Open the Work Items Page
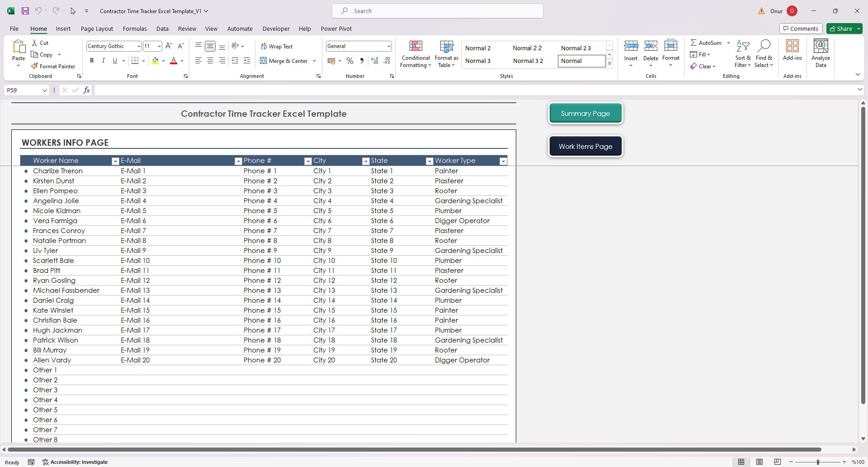 585,146
